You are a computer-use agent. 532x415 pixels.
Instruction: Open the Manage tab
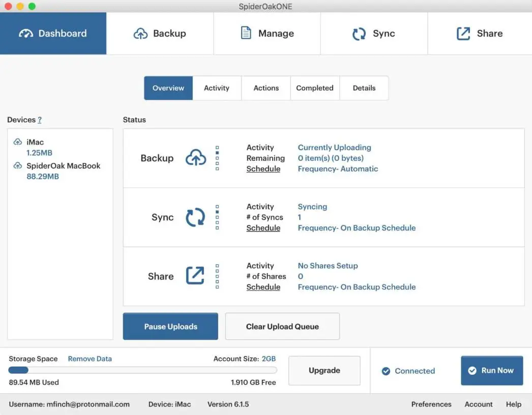(267, 33)
